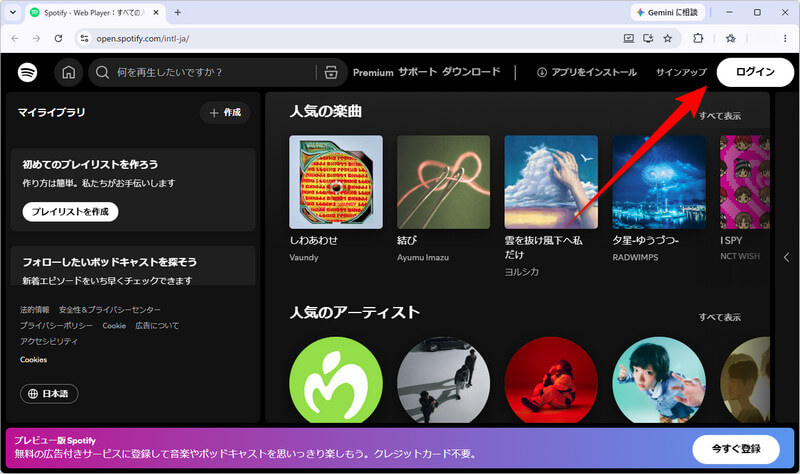
Task: Click サインアップ to sign up
Action: 681,72
